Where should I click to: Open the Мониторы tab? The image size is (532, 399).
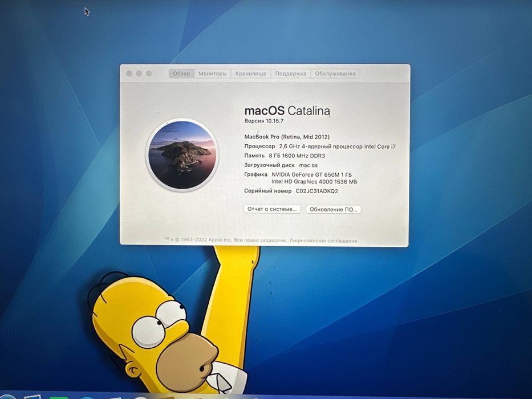coord(212,74)
